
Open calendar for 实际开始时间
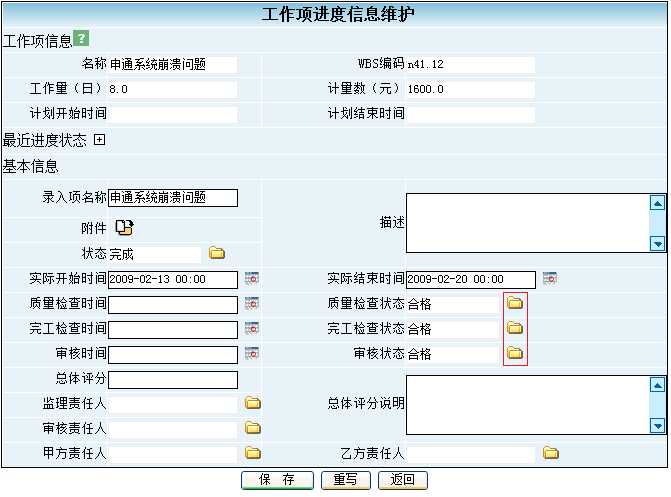[252, 279]
